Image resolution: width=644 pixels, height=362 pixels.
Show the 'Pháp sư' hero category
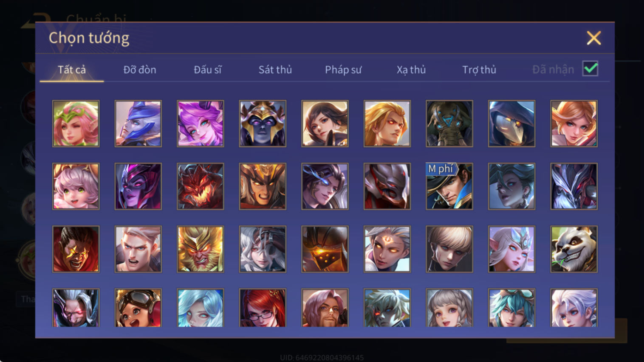(343, 70)
